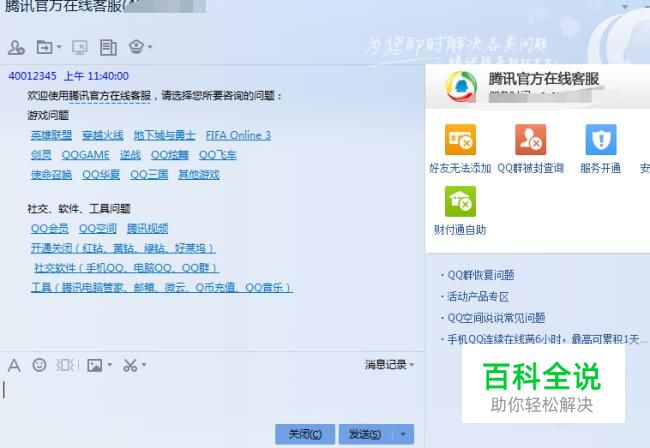Open the 消息记录 message history dropdown

[389, 365]
